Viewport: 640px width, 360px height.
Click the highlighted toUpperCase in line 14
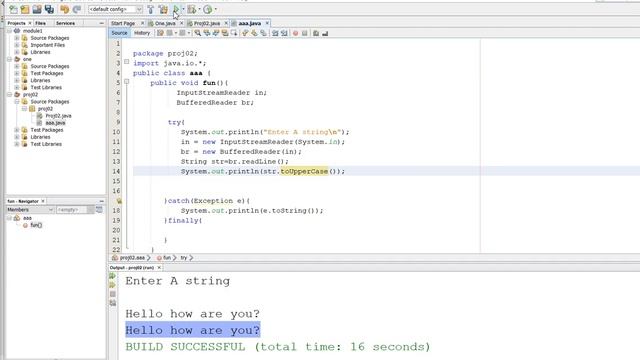[x=304, y=171]
